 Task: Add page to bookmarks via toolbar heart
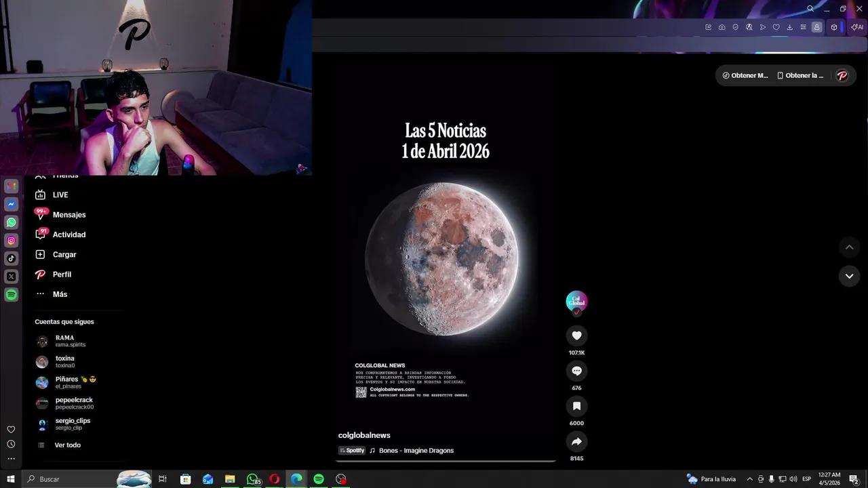click(x=776, y=27)
